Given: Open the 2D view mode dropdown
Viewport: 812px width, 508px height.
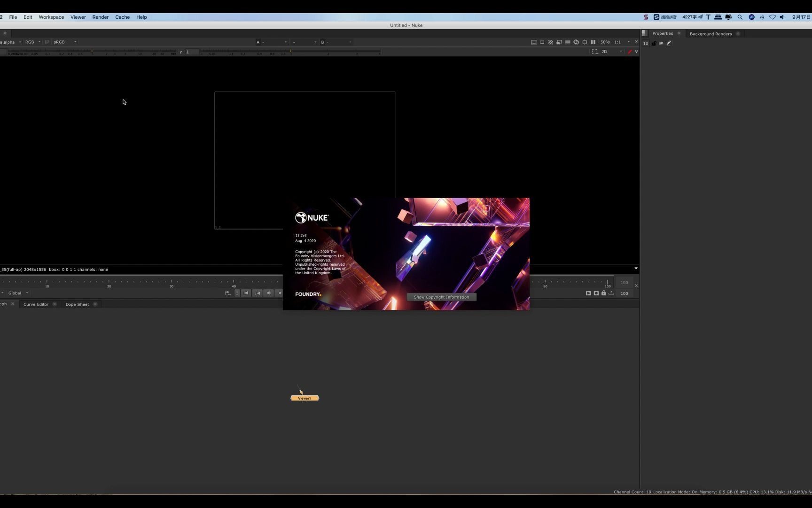Looking at the screenshot, I should [x=612, y=51].
